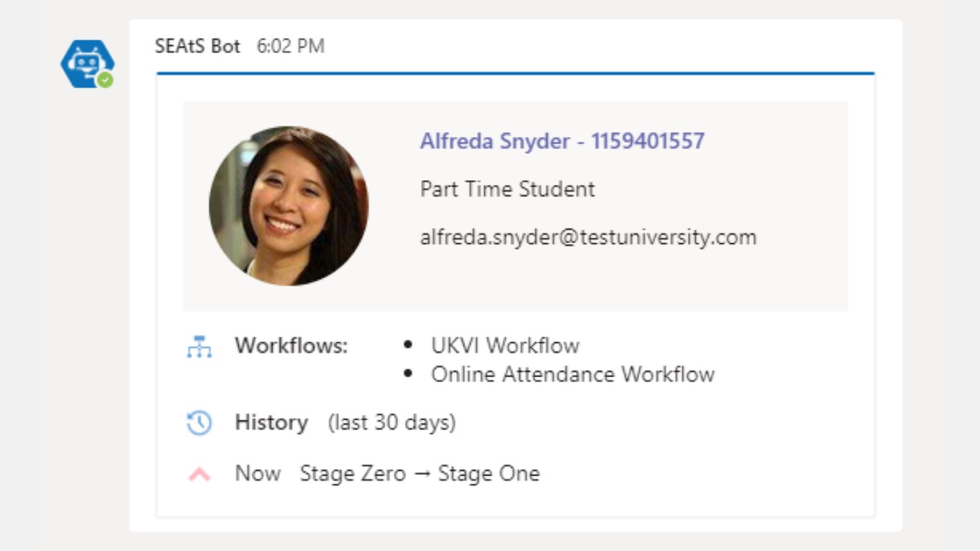
Task: Click the Workflows label
Action: [x=291, y=346]
